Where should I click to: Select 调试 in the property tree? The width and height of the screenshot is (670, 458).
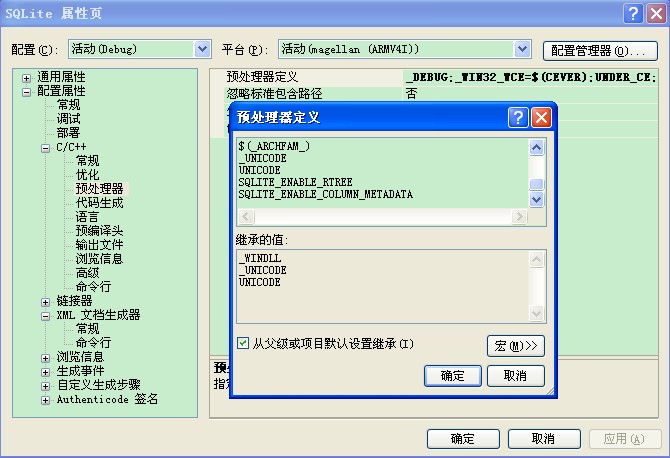click(68, 119)
